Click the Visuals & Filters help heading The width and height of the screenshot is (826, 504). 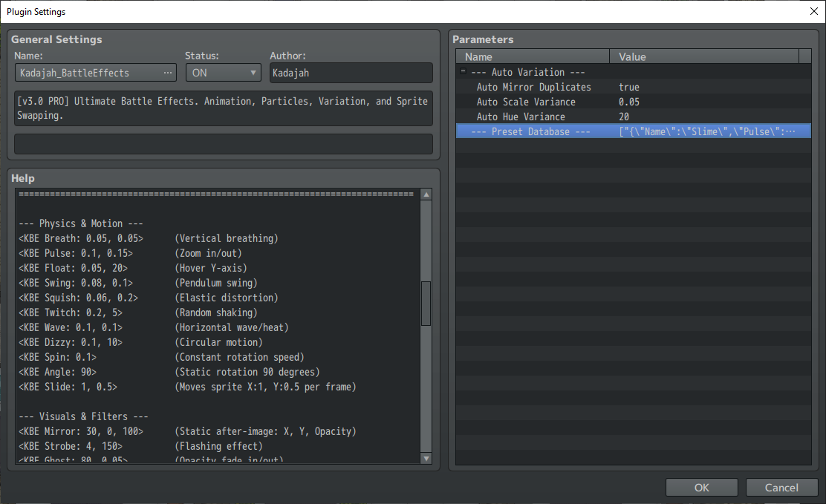(x=83, y=416)
